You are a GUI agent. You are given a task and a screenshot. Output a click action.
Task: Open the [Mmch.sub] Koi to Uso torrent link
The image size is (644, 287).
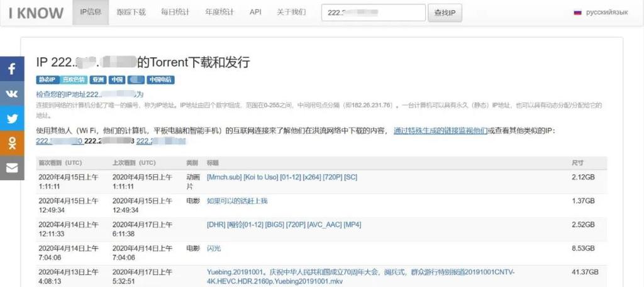tap(282, 177)
